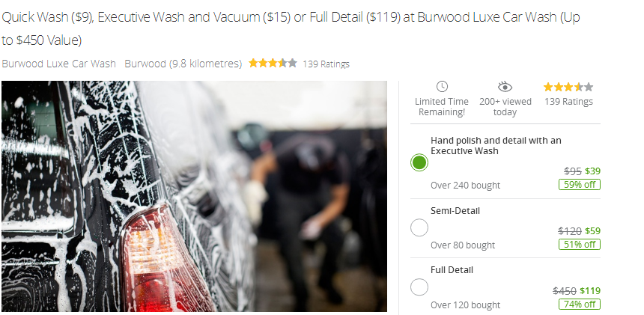
Task: Click 139 Ratings text in the sidebar
Action: click(x=568, y=101)
